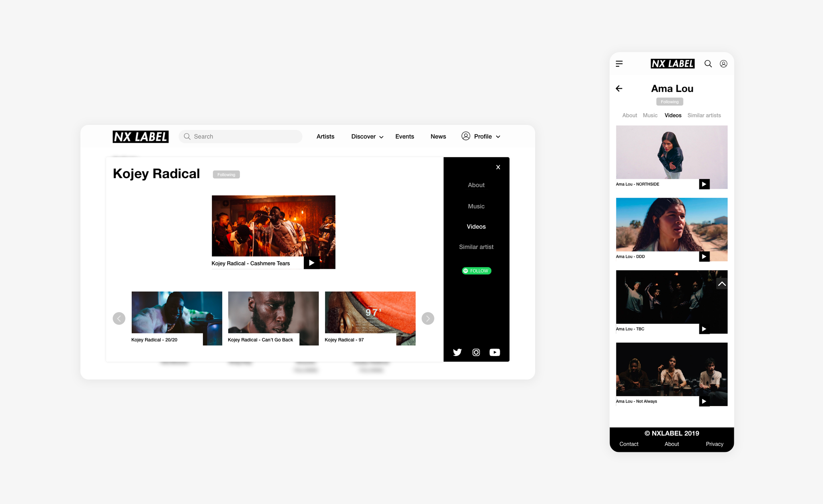
Task: Click the Twitter icon in artist menu
Action: (458, 352)
